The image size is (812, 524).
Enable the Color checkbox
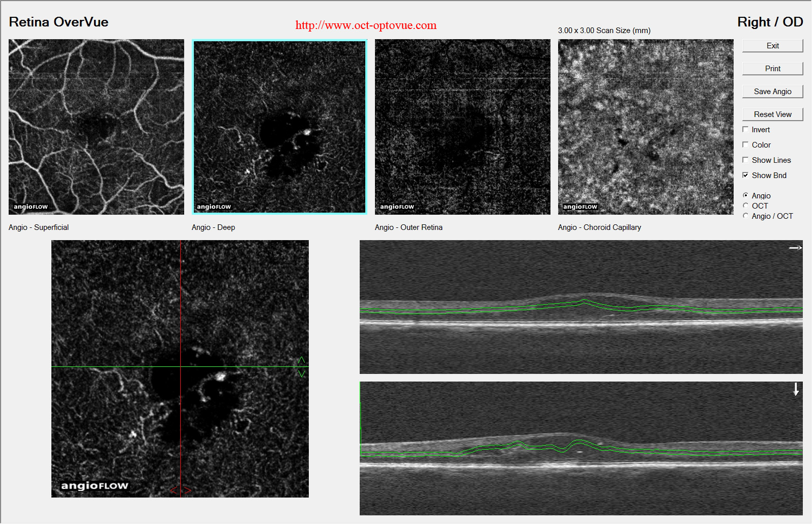coord(745,145)
